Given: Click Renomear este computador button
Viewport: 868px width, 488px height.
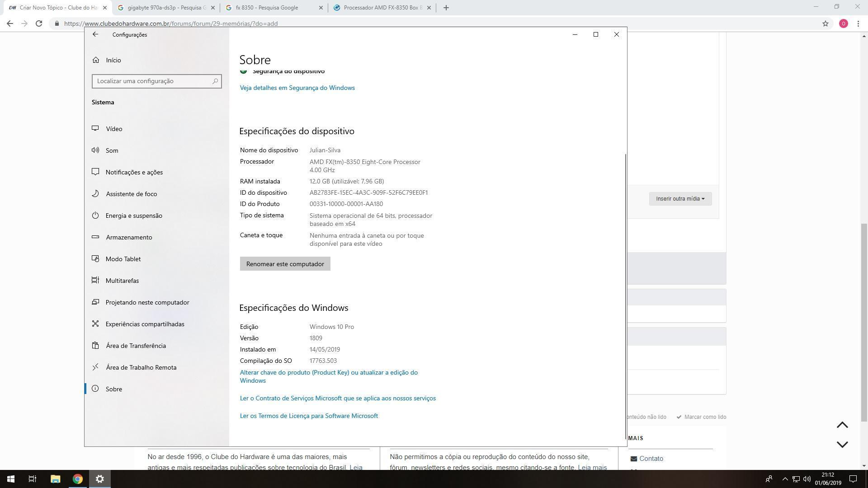Looking at the screenshot, I should click(x=285, y=264).
